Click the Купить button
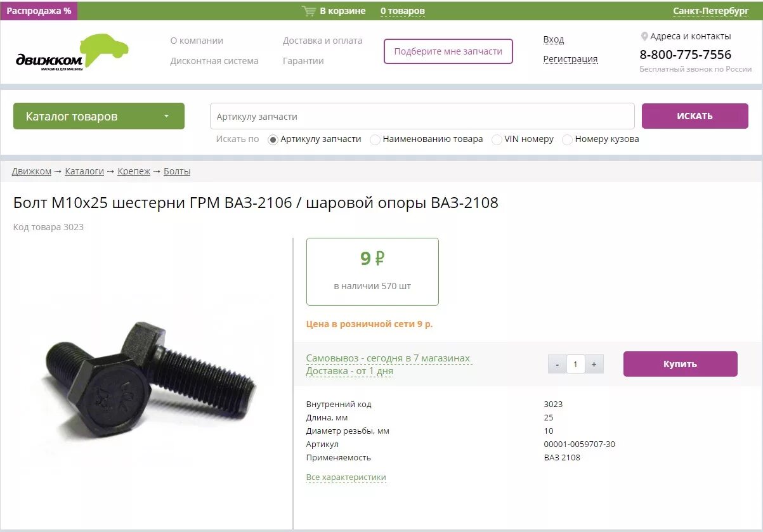The image size is (763, 532). (x=681, y=364)
